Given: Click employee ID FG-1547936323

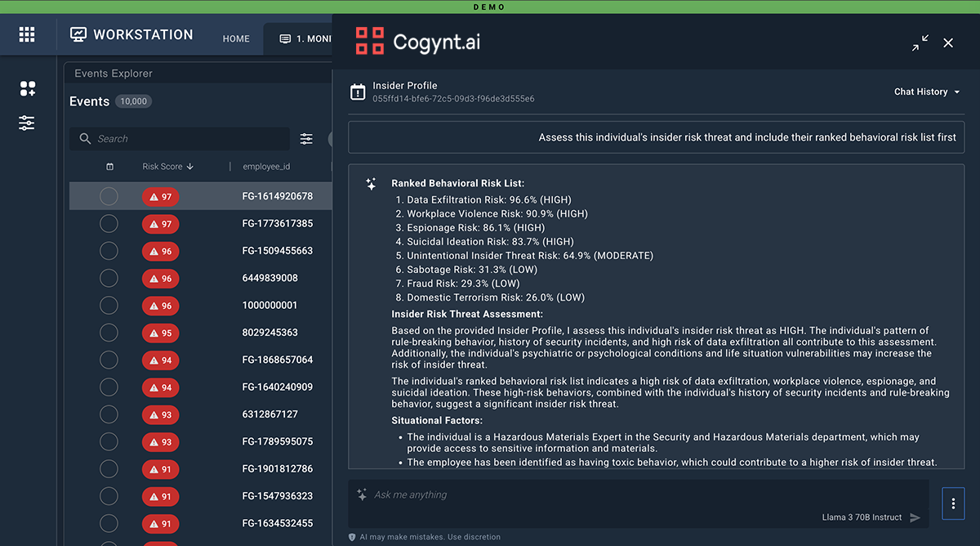Looking at the screenshot, I should tap(278, 496).
